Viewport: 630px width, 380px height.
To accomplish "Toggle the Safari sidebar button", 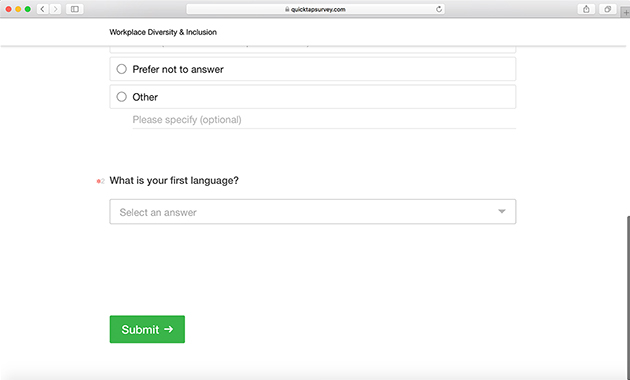I will pyautogui.click(x=75, y=9).
